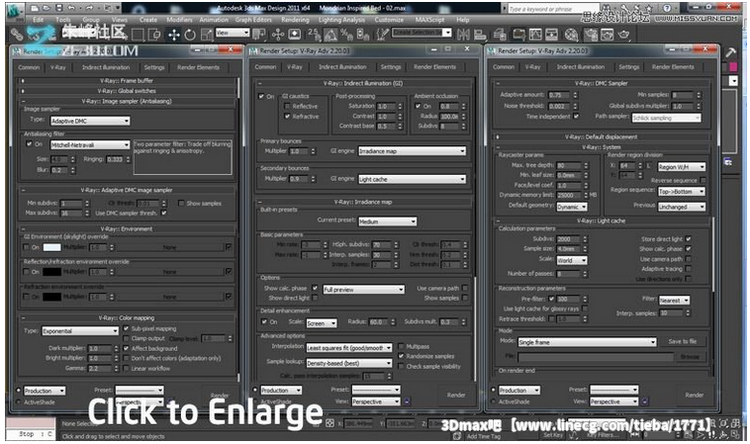Image resolution: width=750 pixels, height=444 pixels.
Task: Open the Mitchell-Netravali filter dropdown
Action: tap(90, 144)
